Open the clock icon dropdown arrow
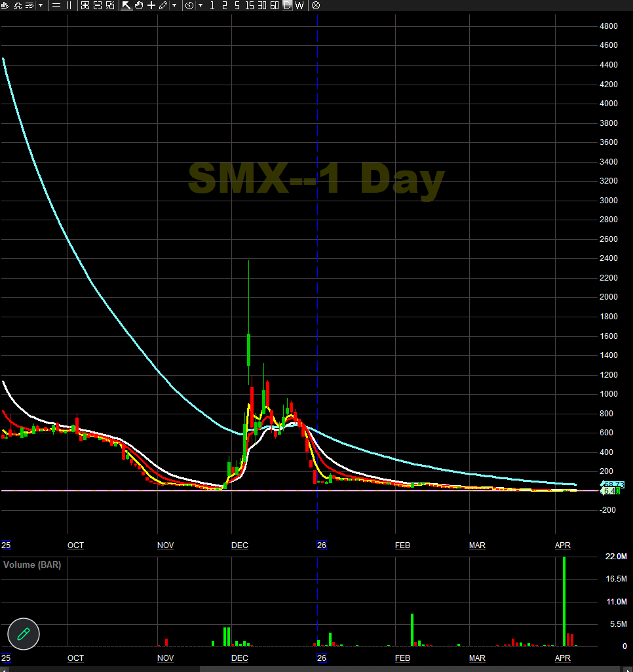Image resolution: width=633 pixels, height=672 pixels. 199,5
